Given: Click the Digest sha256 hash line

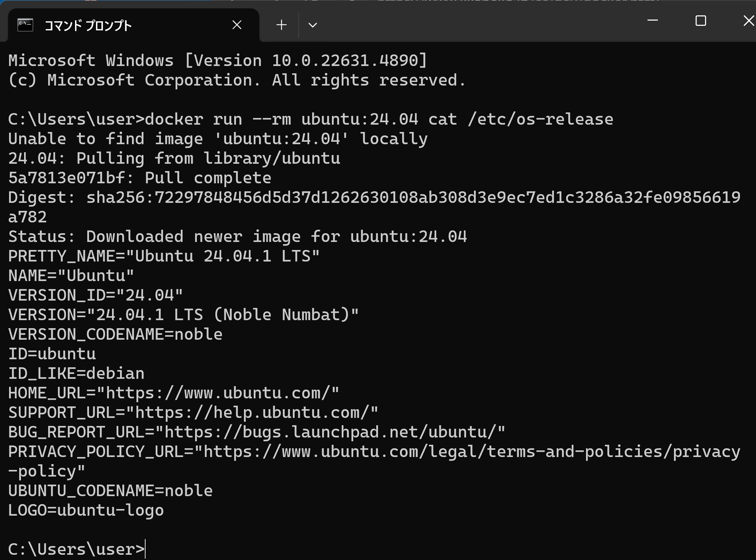Looking at the screenshot, I should 374,207.
